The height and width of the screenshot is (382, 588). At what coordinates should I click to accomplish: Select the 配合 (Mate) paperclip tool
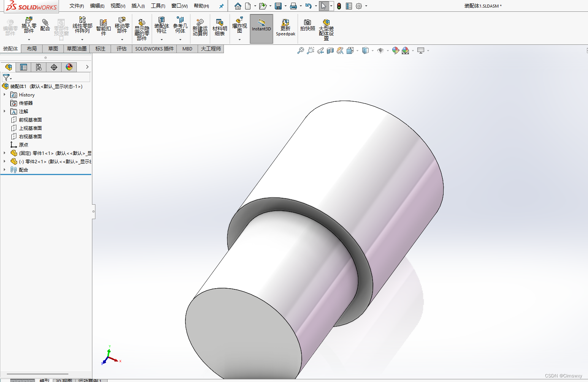click(x=45, y=25)
